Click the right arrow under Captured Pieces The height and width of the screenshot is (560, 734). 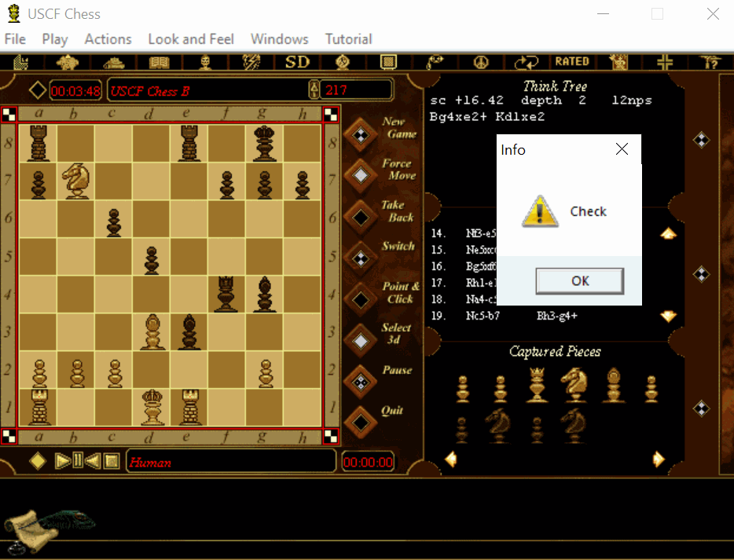[x=659, y=459]
